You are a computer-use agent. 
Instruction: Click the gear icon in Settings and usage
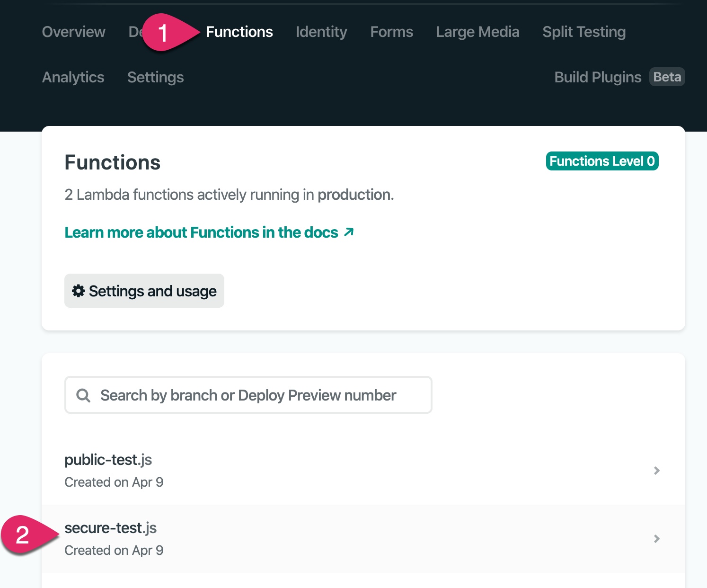click(78, 291)
